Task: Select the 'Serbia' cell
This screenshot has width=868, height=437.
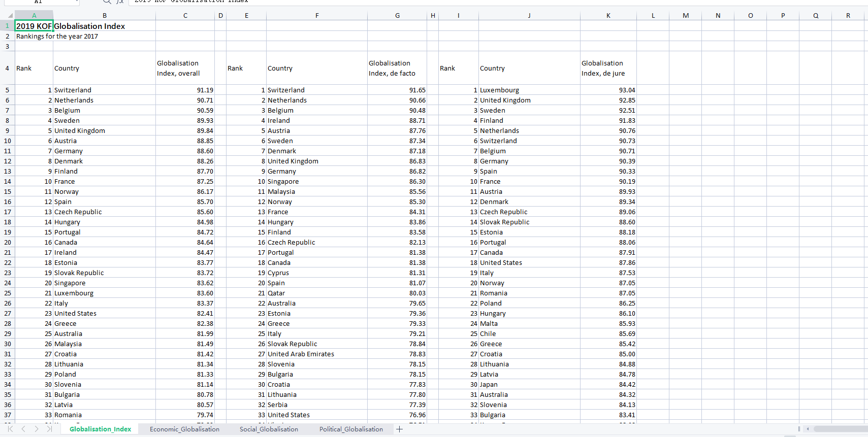Action: pos(317,405)
